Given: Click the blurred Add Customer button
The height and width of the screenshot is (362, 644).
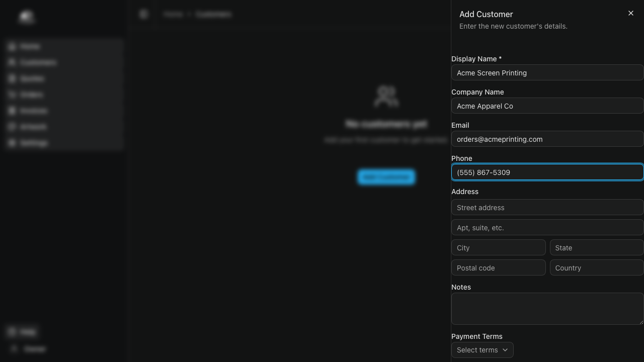Looking at the screenshot, I should click(x=386, y=177).
